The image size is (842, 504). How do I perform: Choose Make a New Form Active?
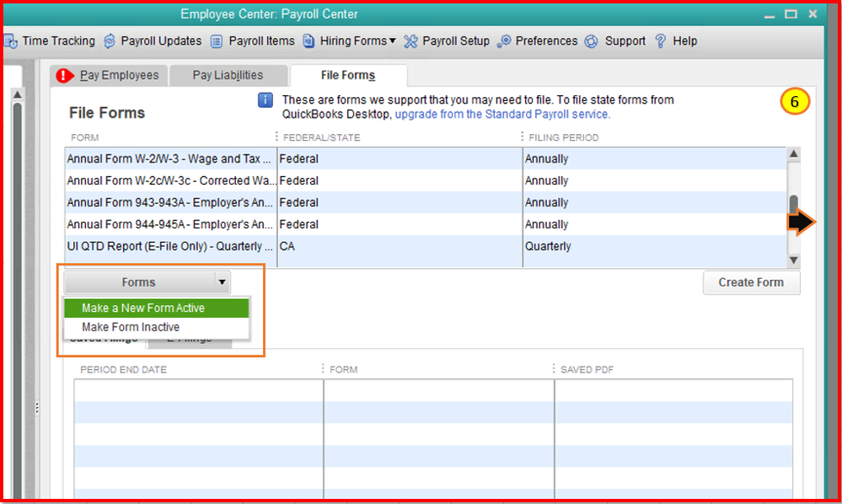point(156,308)
